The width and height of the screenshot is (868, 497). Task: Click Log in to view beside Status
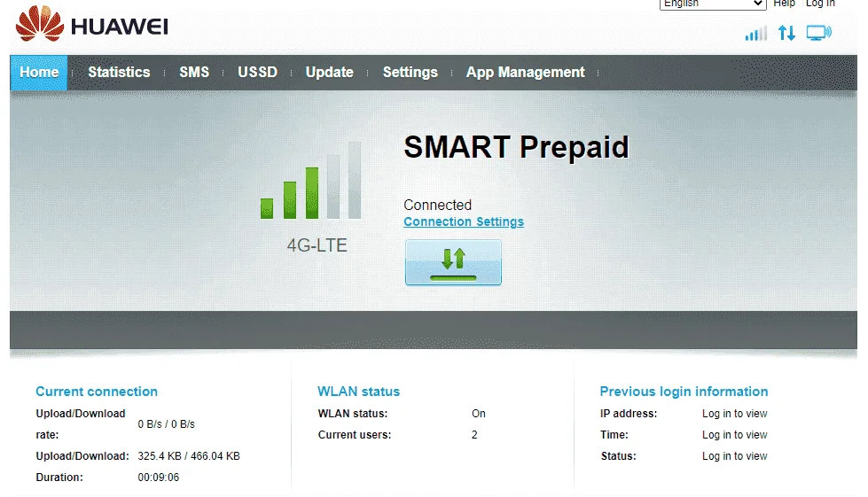pos(735,456)
